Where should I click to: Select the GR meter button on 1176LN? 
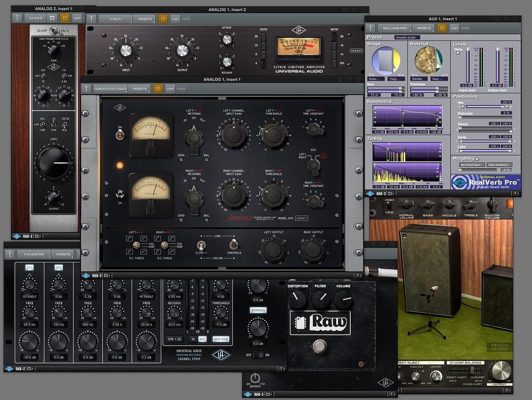[334, 36]
